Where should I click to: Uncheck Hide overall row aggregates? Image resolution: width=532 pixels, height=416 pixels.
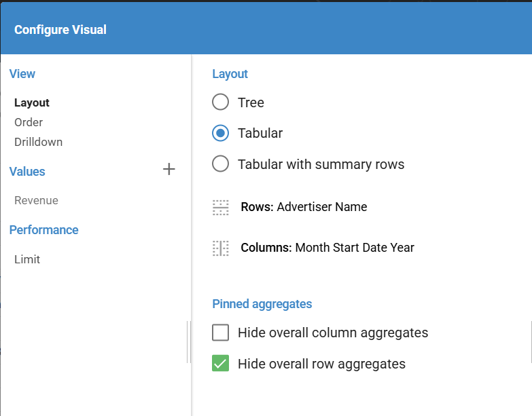(220, 364)
